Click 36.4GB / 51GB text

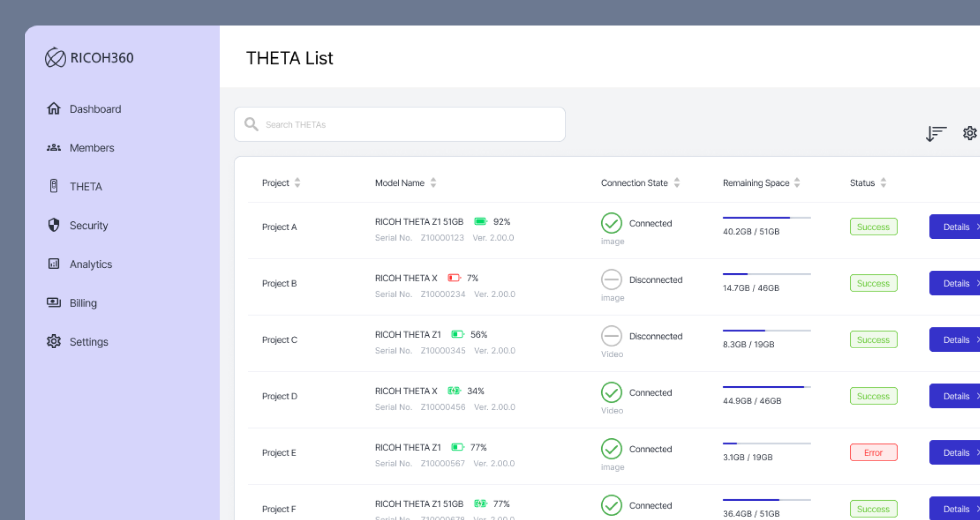pos(751,514)
